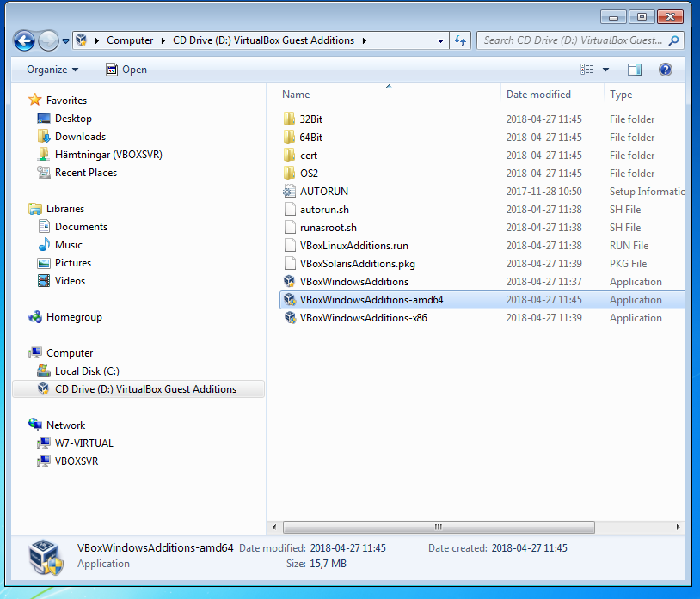Screen dimensions: 700x599
Task: Click the horizontal scrollbar right arrow
Action: click(679, 526)
